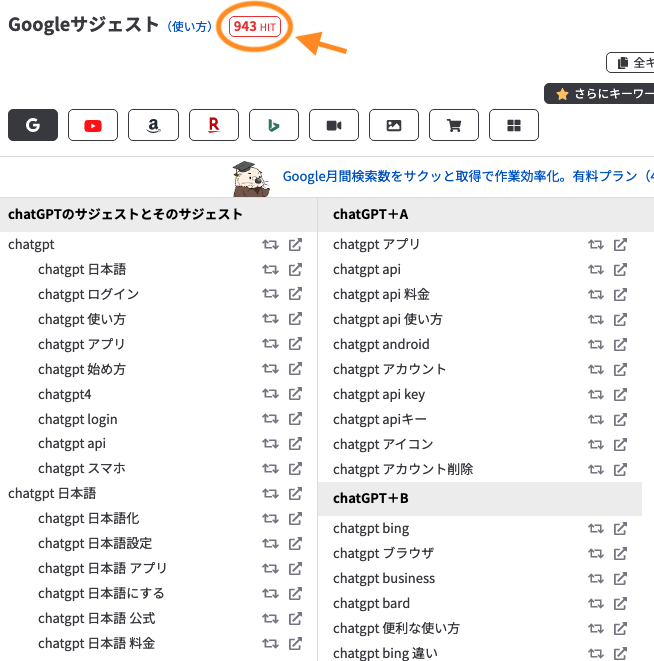
Task: Click the 943 HIT count badge
Action: pyautogui.click(x=255, y=27)
